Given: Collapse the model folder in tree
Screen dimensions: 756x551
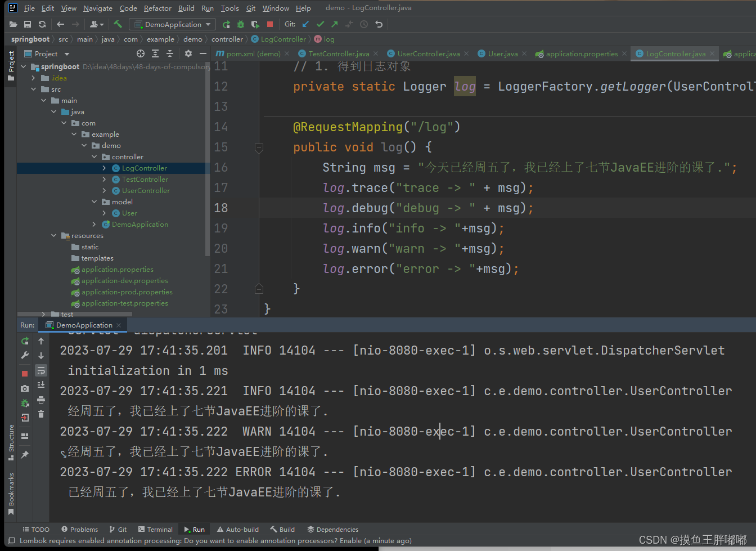Looking at the screenshot, I should pyautogui.click(x=94, y=202).
